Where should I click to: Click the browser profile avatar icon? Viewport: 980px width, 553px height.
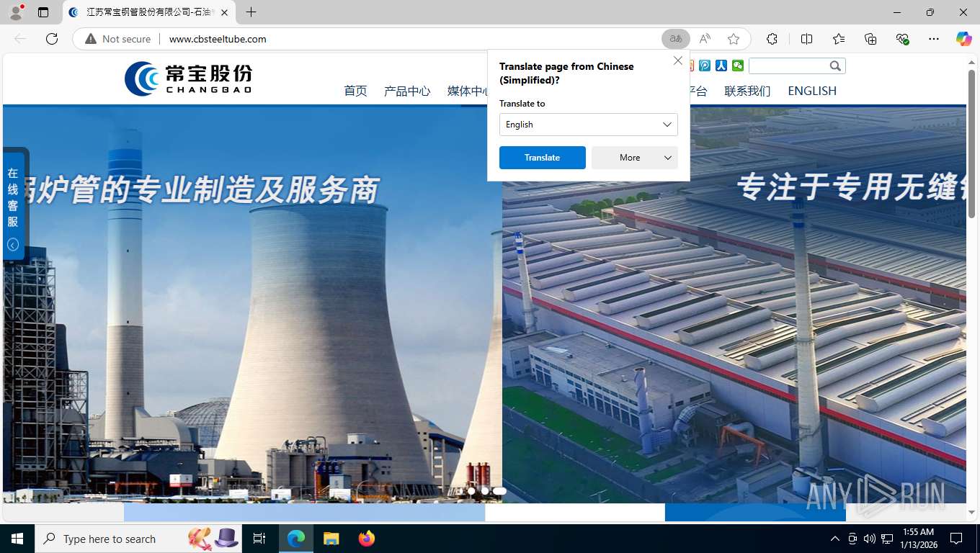tap(15, 12)
